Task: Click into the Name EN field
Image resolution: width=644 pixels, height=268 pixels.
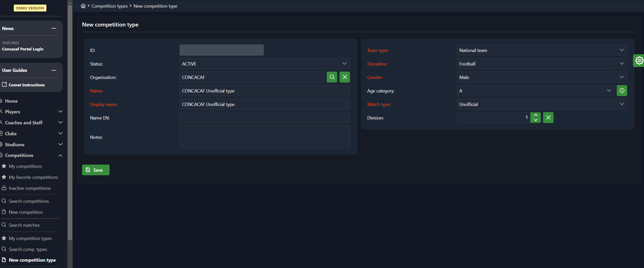Action: click(265, 118)
